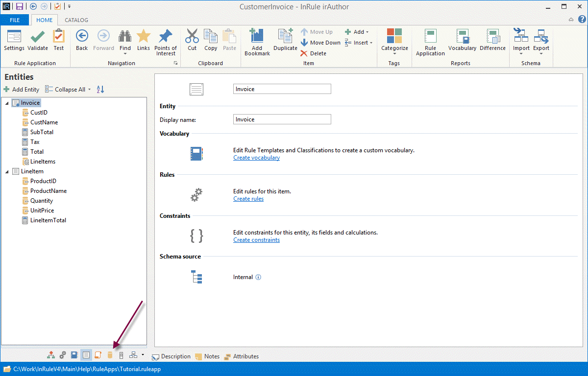Image resolution: width=588 pixels, height=376 pixels.
Task: Click the Duplicate item icon
Action: tap(285, 37)
